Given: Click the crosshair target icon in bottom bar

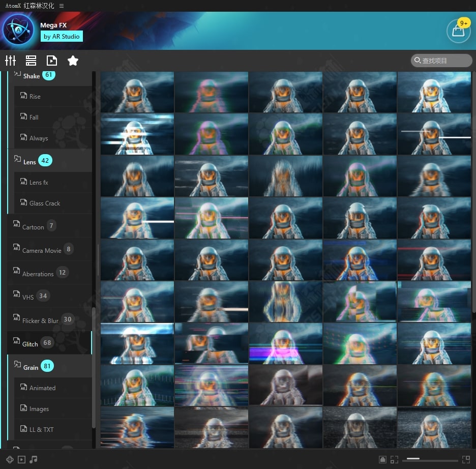Looking at the screenshot, I should (x=10, y=460).
